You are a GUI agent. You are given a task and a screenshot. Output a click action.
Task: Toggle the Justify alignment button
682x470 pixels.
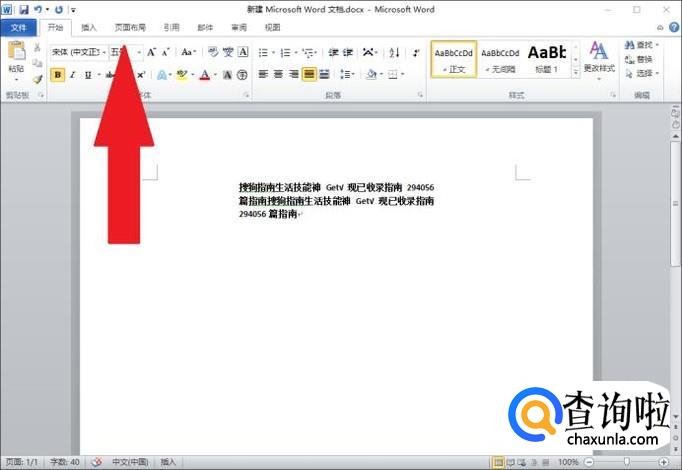pyautogui.click(x=309, y=74)
